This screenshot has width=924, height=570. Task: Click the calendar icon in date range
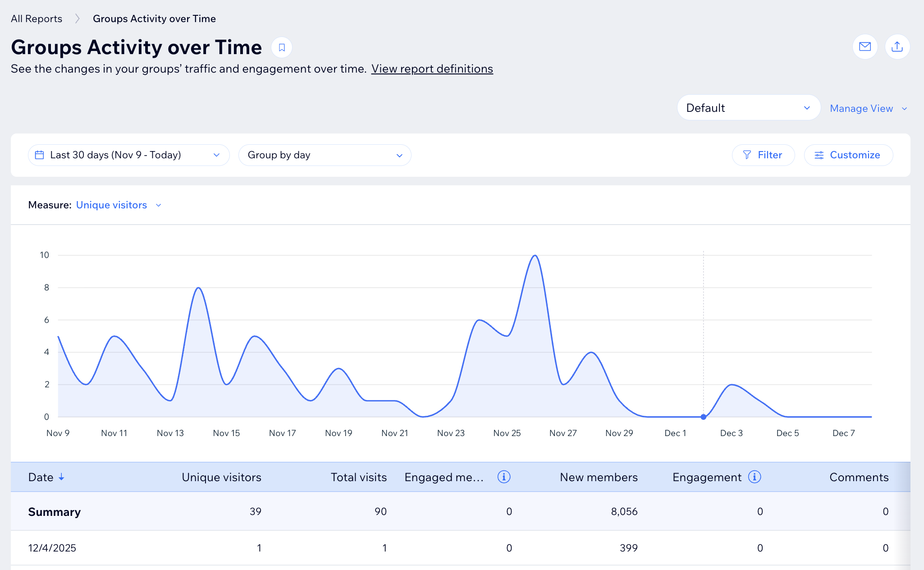pos(40,155)
